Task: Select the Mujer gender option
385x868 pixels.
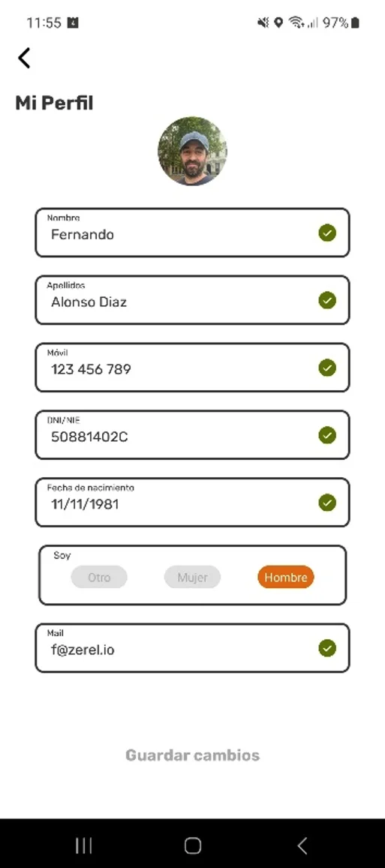Action: pos(192,577)
